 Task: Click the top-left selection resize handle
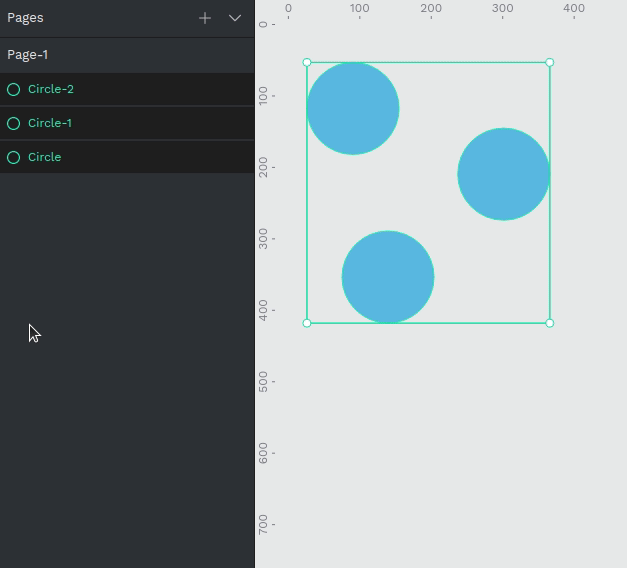coord(307,63)
